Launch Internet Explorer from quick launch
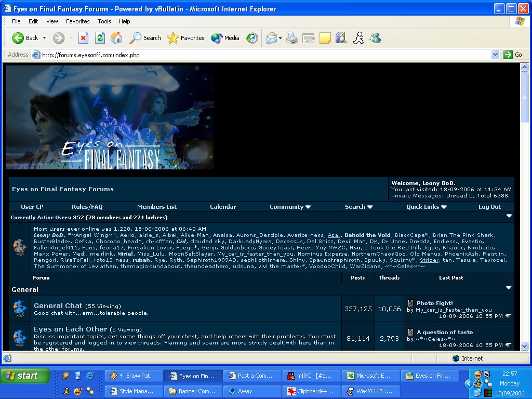532x399 pixels. 90,375
